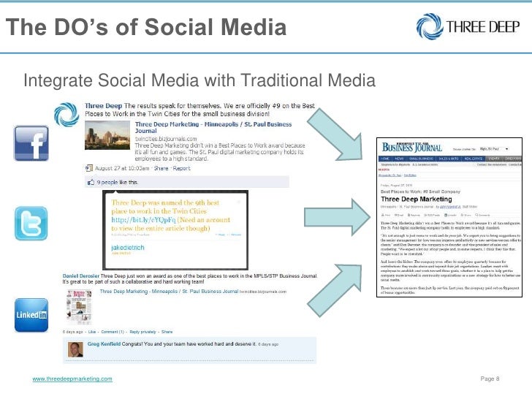The image size is (532, 399).
Task: Click the post note icon beside August 27
Action: (89, 168)
